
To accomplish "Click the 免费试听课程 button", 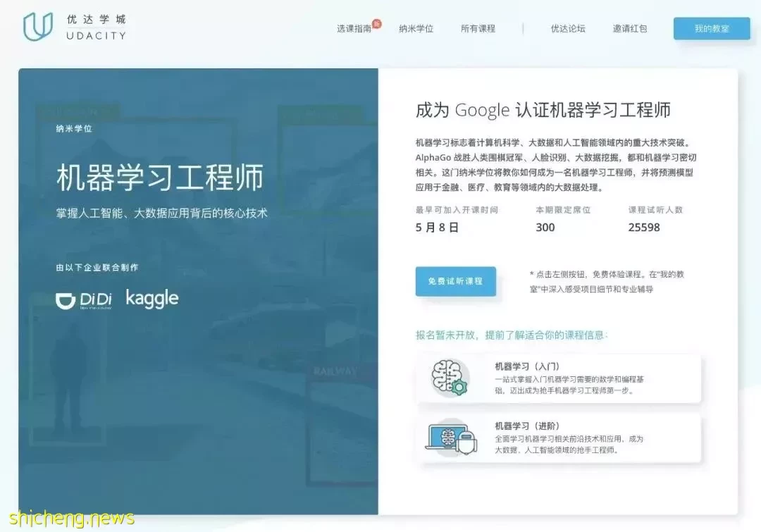I will tap(455, 281).
